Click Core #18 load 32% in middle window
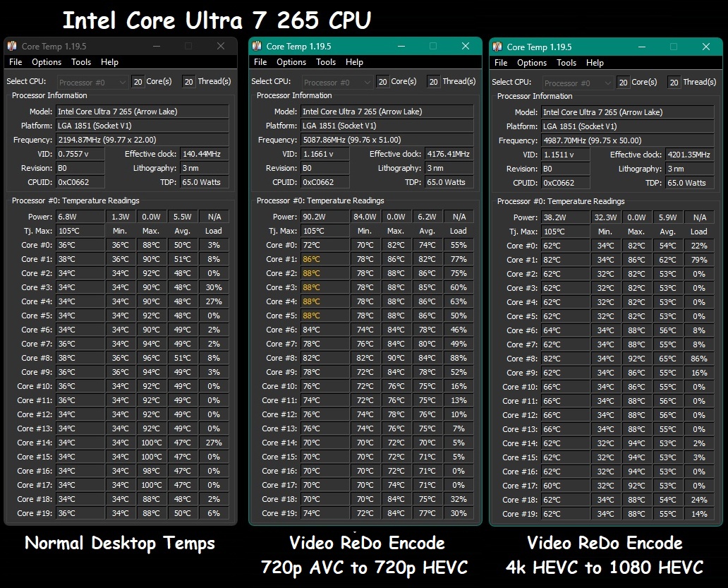728x588 pixels. pyautogui.click(x=459, y=499)
